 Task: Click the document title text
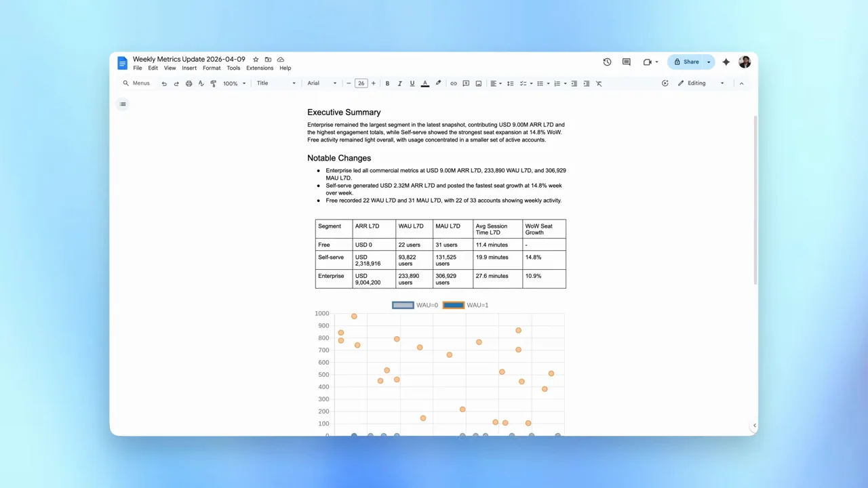189,59
